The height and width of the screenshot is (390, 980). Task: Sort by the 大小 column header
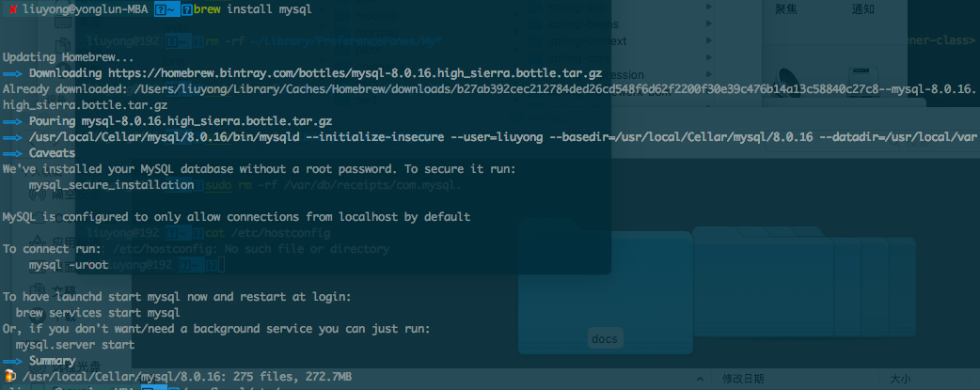pyautogui.click(x=900, y=379)
